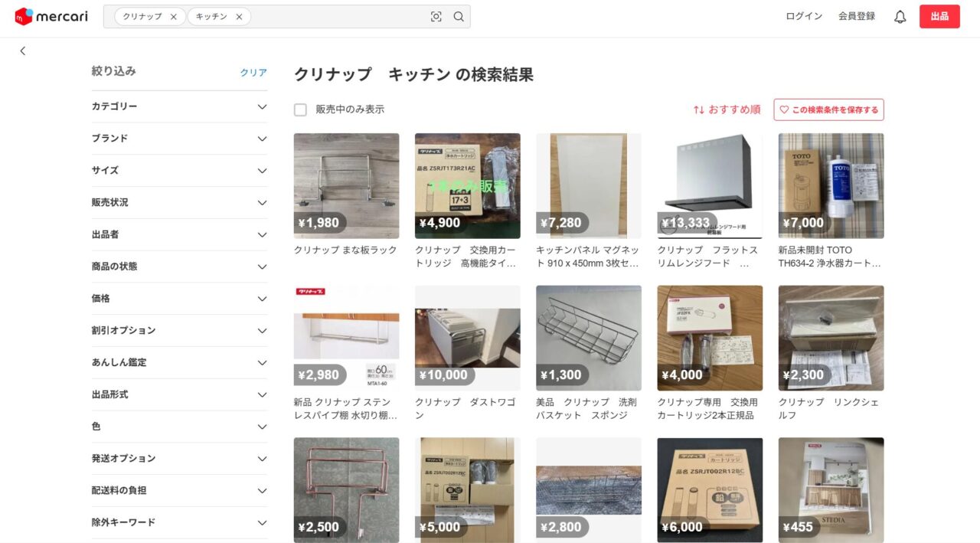This screenshot has height=543, width=980.
Task: Expand the 商品の状態 filter
Action: point(179,267)
